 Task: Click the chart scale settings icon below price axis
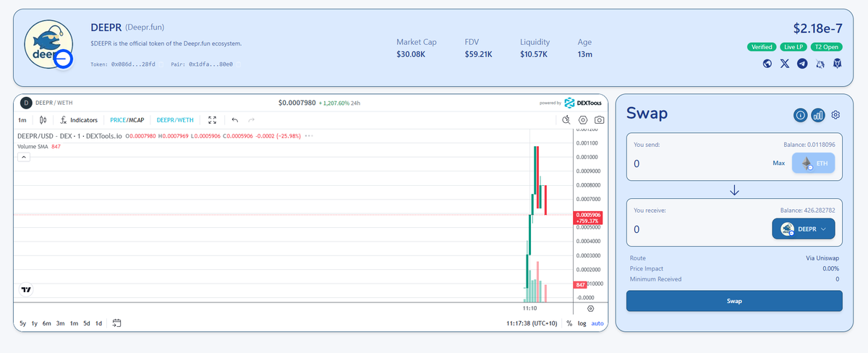click(590, 308)
